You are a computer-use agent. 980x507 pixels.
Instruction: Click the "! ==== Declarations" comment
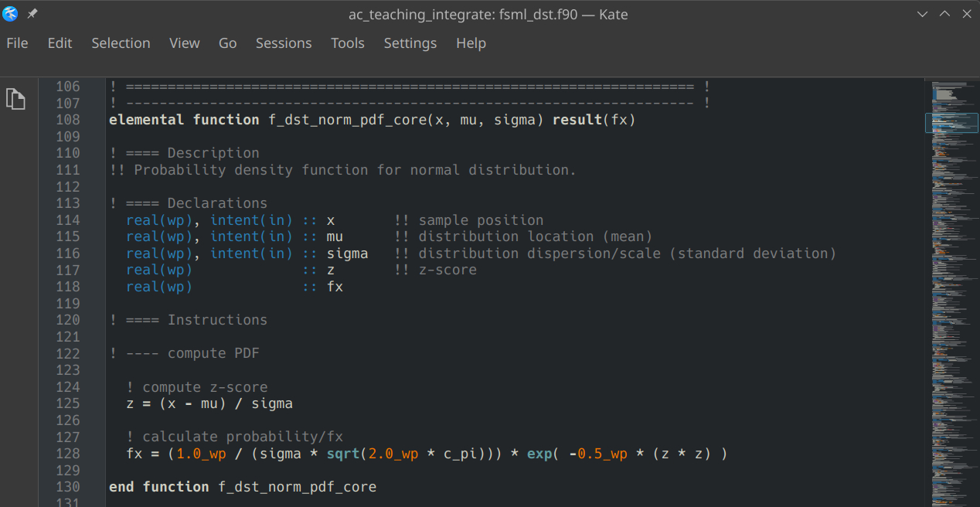pos(189,203)
